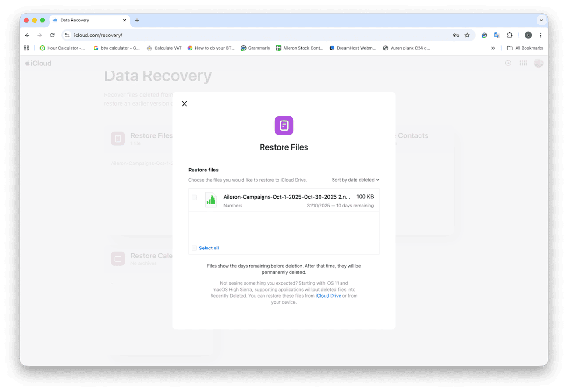The image size is (568, 392).
Task: Click the Select all link text
Action: 209,248
